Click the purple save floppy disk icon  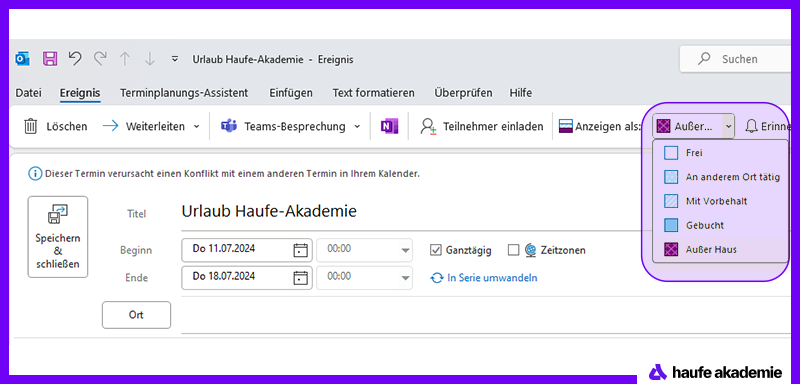tap(50, 59)
